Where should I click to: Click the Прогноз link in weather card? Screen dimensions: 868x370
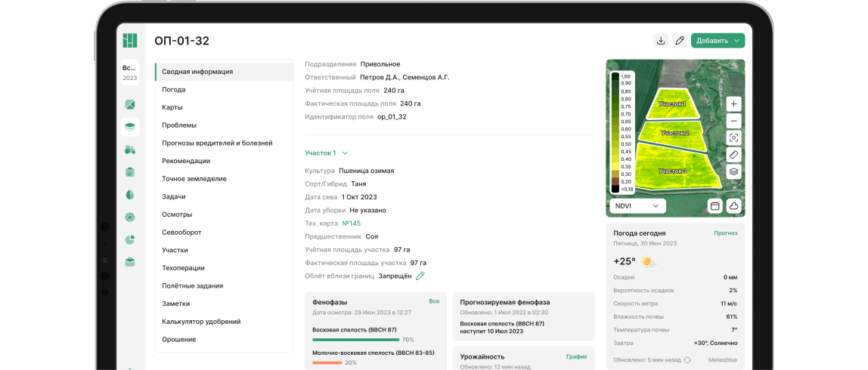pos(725,233)
